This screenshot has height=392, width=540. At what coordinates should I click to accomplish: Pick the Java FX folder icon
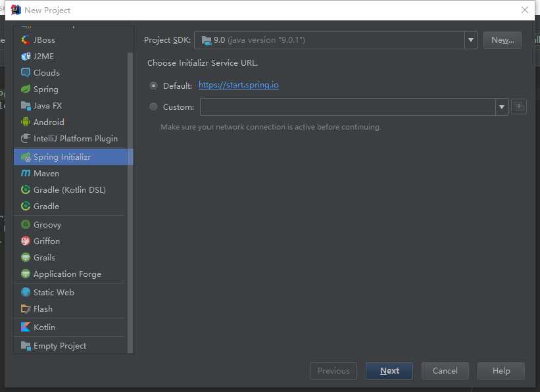26,106
